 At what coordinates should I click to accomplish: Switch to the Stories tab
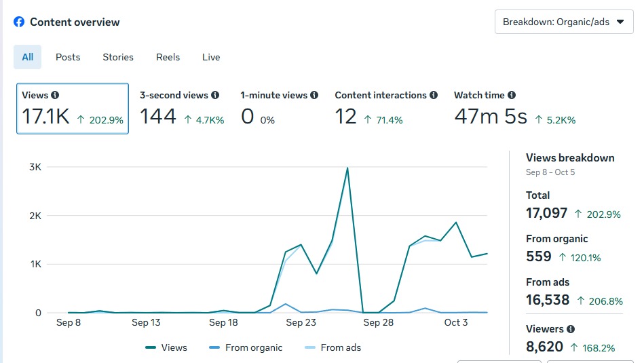coord(118,57)
